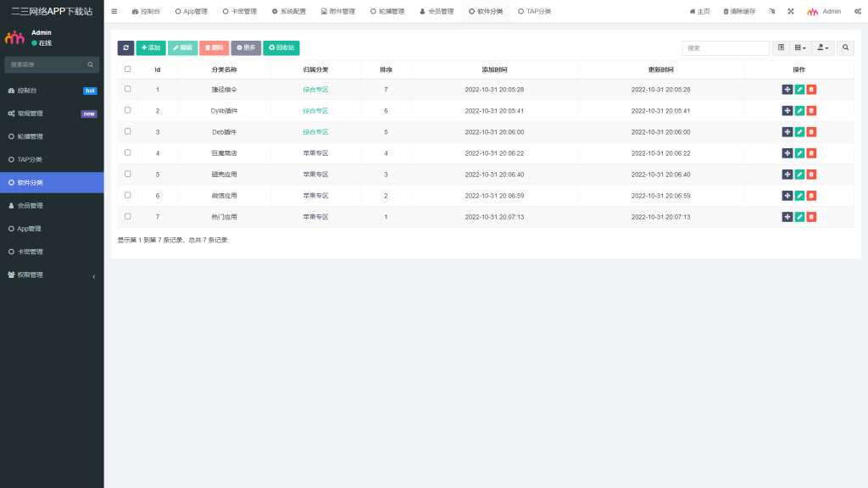Toggle the select-all checkbox in table header

pos(128,69)
